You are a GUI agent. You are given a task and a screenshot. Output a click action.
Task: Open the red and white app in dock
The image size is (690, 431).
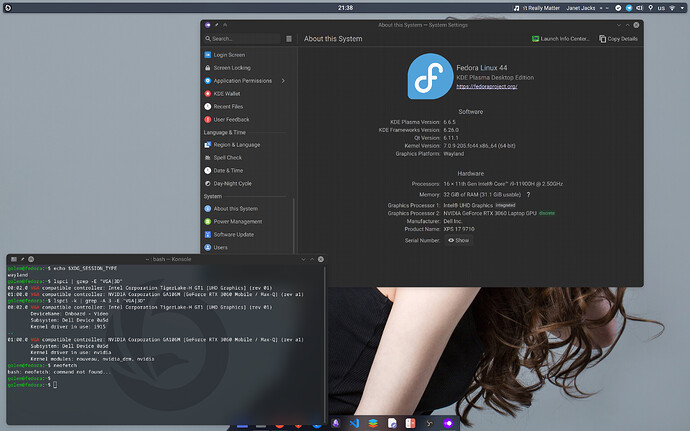(x=410, y=424)
